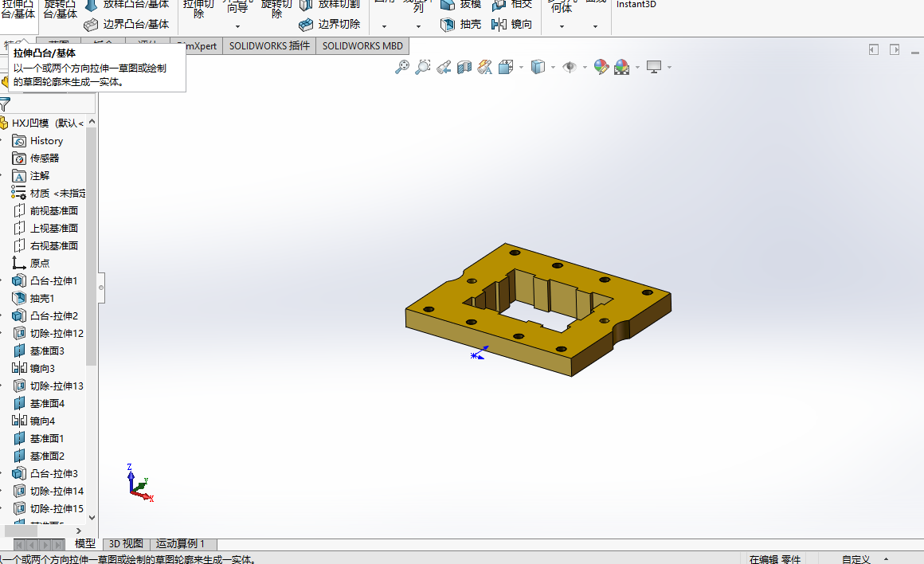
Task: Open the Display Style dropdown arrow
Action: tap(553, 68)
